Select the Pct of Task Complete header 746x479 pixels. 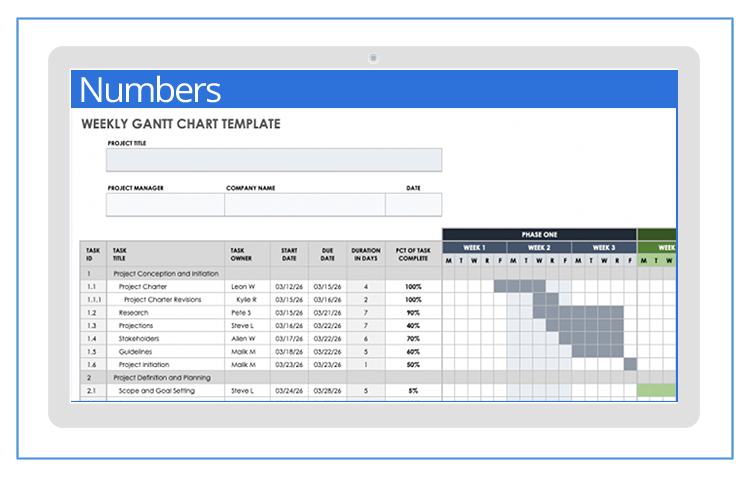413,254
